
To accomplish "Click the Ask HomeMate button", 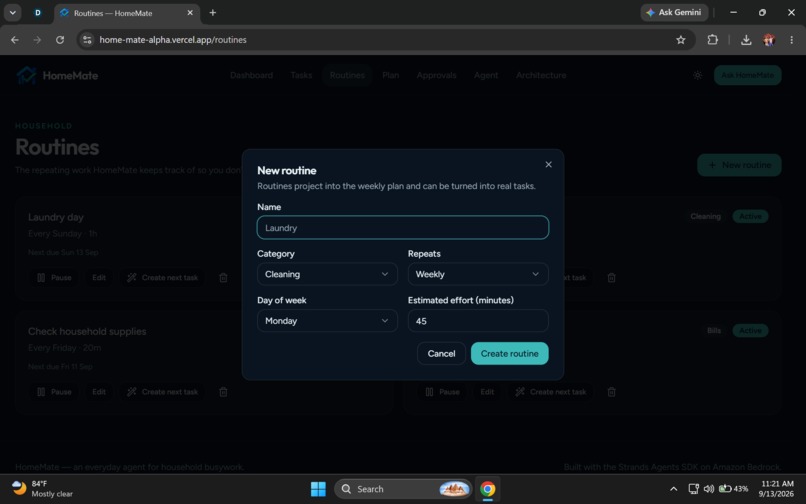I will coord(747,75).
